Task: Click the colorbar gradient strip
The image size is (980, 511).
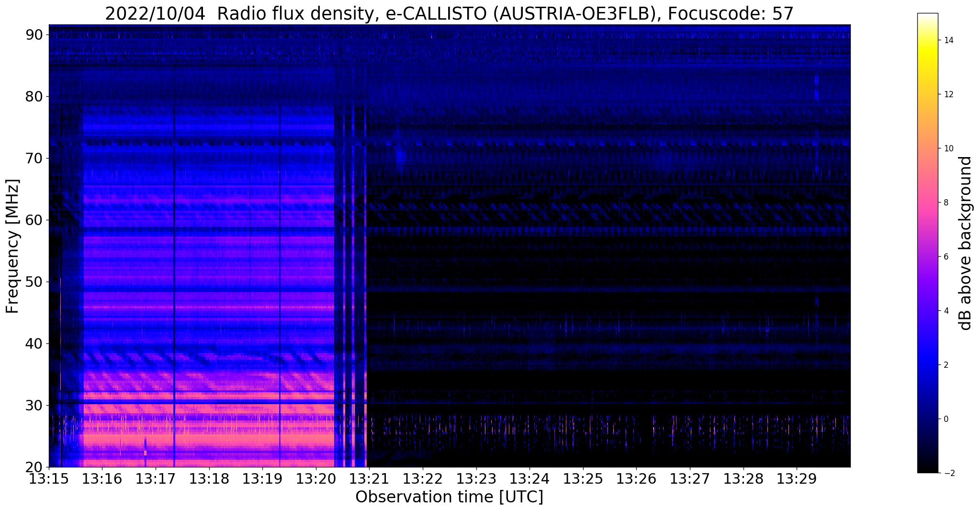Action: tap(927, 243)
